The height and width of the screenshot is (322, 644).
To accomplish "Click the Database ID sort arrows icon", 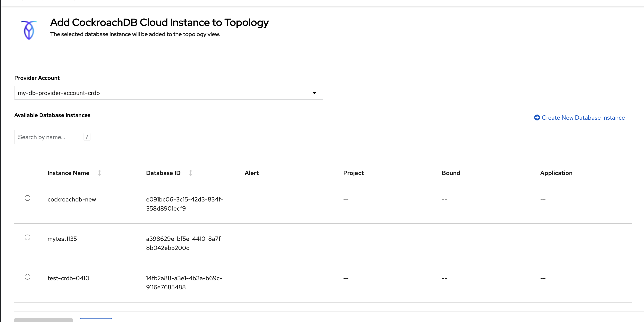I will pos(190,173).
